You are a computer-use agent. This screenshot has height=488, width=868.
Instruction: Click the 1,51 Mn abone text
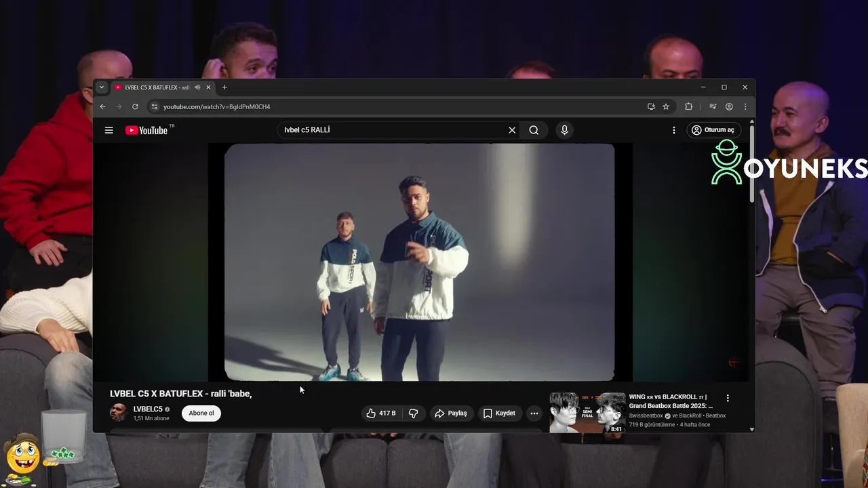coord(151,419)
